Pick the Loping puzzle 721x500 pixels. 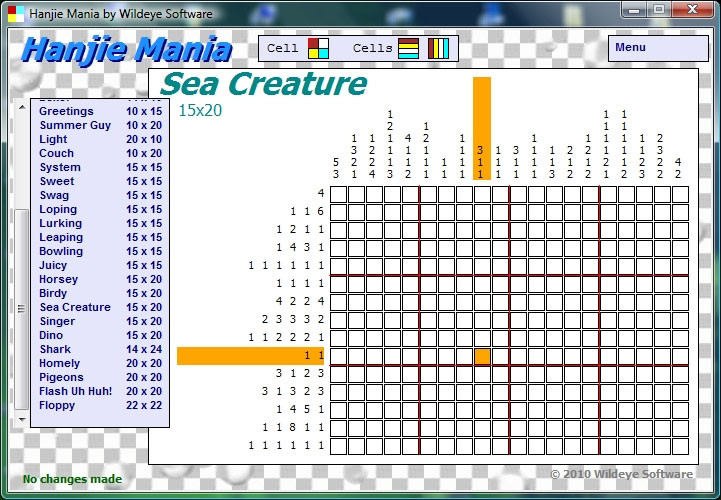[100, 209]
